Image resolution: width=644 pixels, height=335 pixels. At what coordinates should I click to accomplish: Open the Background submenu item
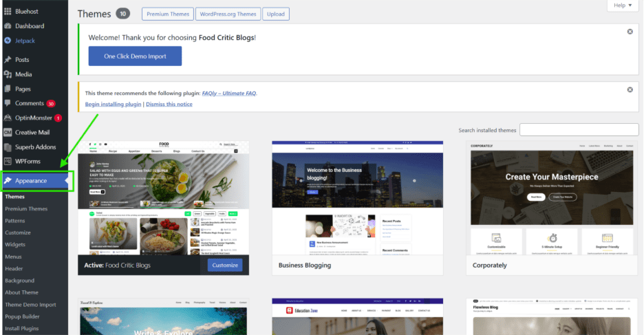(x=20, y=281)
